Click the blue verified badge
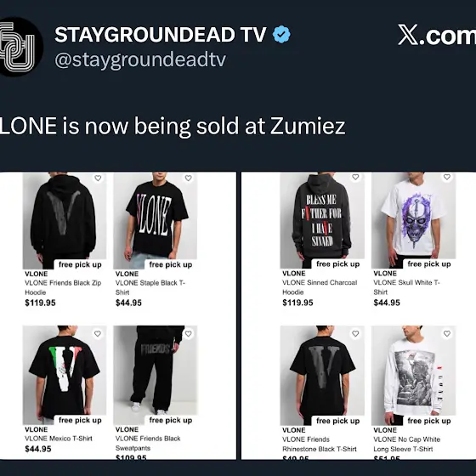Viewport: 476px width, 476px height. (x=281, y=34)
